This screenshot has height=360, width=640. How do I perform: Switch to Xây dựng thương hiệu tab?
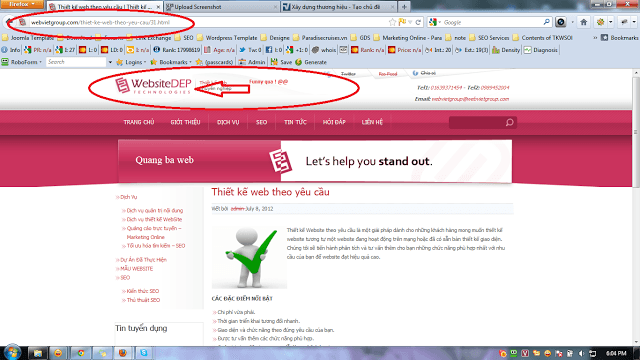338,7
